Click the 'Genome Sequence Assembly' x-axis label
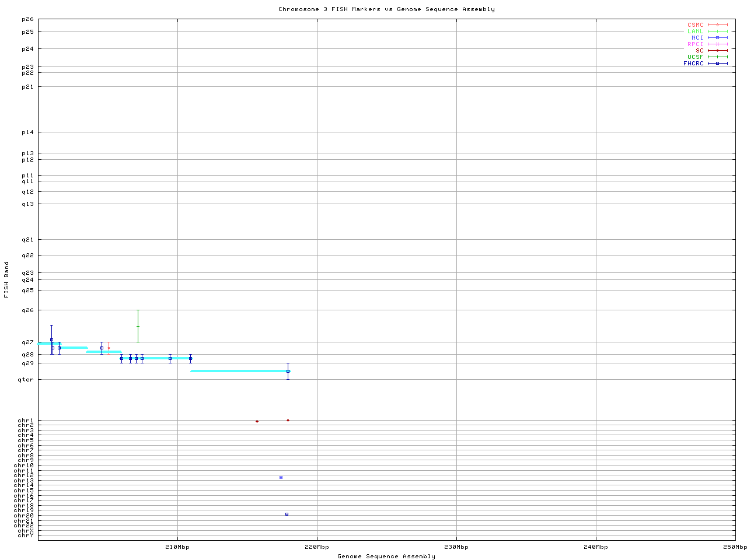The height and width of the screenshot is (560, 747). point(386,556)
